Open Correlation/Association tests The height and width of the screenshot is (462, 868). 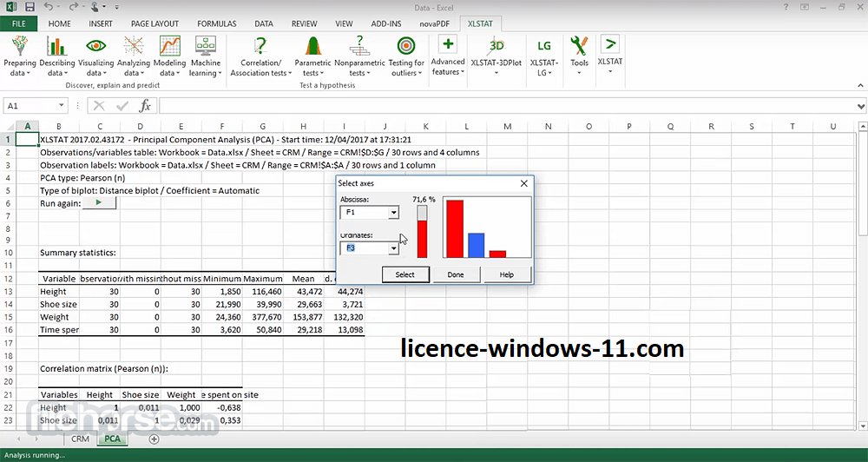[x=259, y=47]
